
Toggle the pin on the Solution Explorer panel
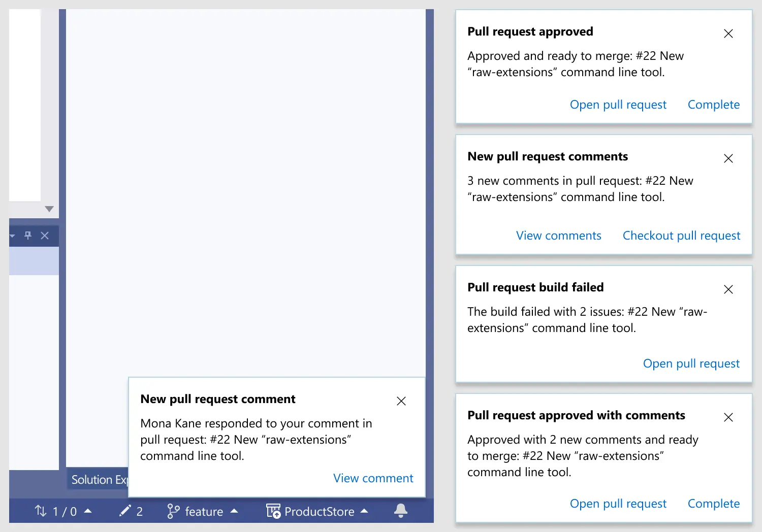(28, 235)
